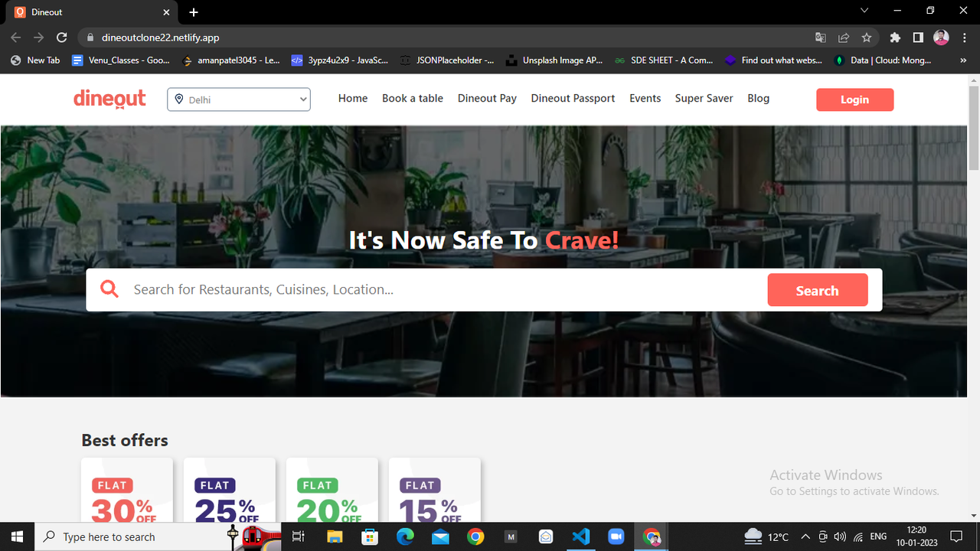Go to the Home menu item
Viewport: 980px width, 551px height.
[353, 98]
